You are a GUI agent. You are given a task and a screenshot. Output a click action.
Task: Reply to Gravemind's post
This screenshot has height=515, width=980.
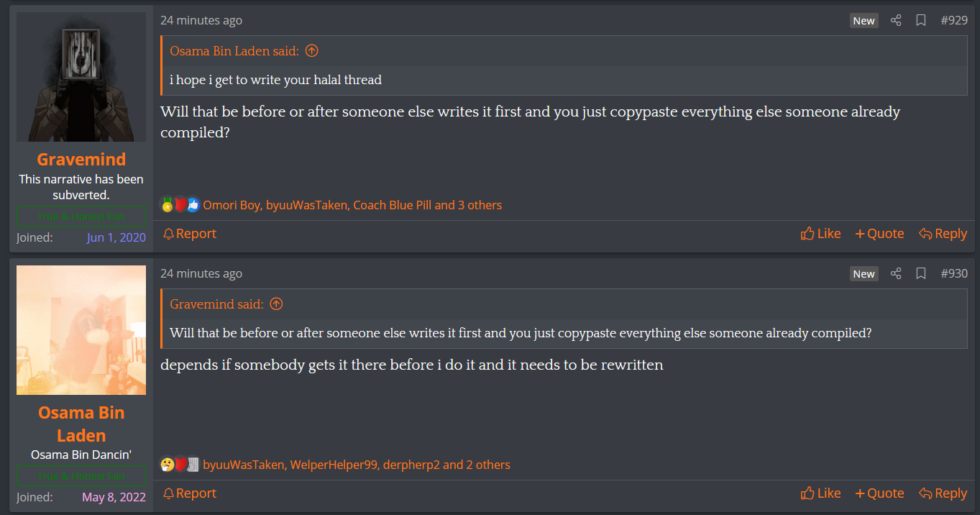click(943, 234)
